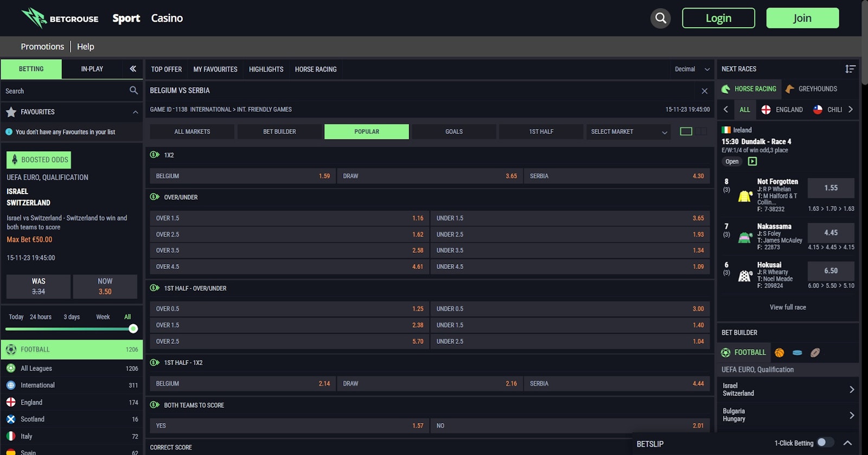
Task: Collapse the Favourites section
Action: tap(135, 112)
